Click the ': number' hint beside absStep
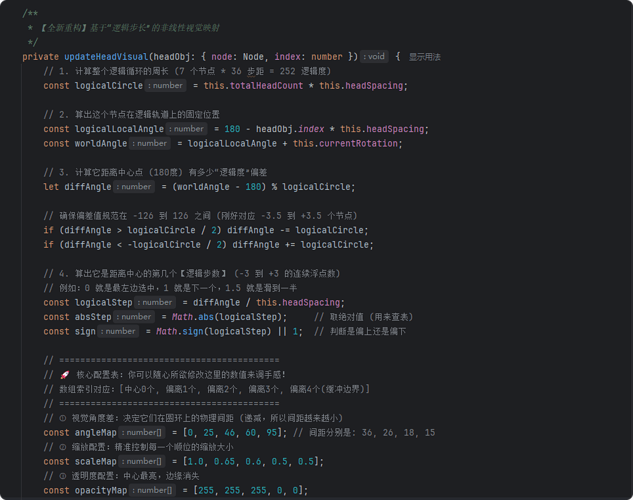 pyautogui.click(x=134, y=317)
